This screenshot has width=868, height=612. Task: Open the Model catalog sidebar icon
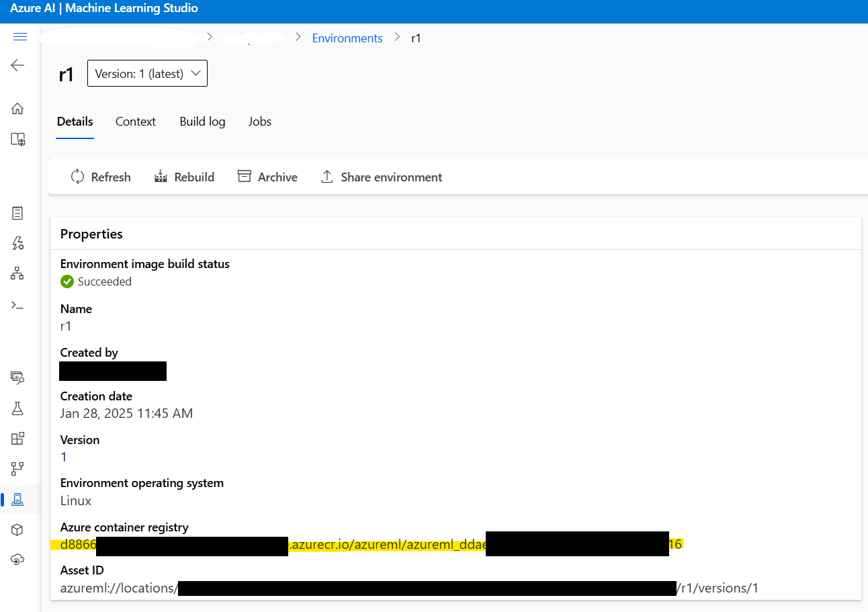[x=18, y=139]
